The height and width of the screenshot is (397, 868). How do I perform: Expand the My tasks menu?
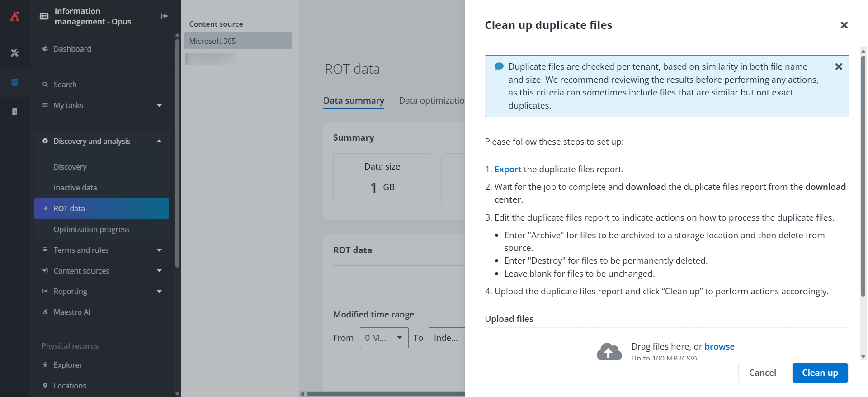pos(159,106)
